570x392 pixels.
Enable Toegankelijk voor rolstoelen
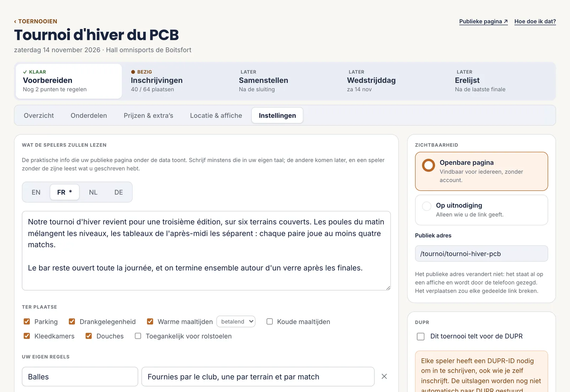(138, 336)
